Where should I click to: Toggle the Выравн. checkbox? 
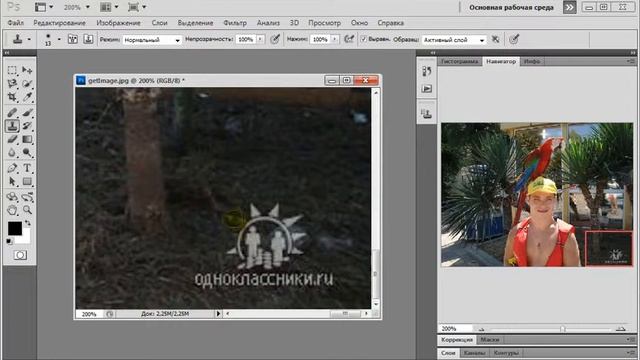pos(363,40)
